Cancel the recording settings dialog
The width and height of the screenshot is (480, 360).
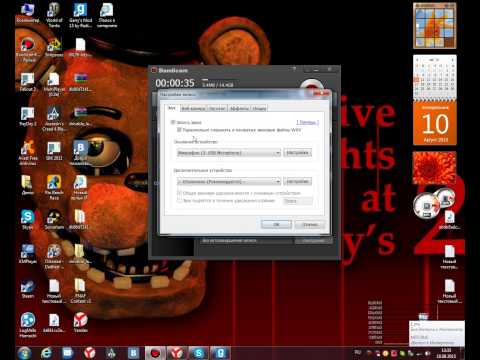point(310,224)
